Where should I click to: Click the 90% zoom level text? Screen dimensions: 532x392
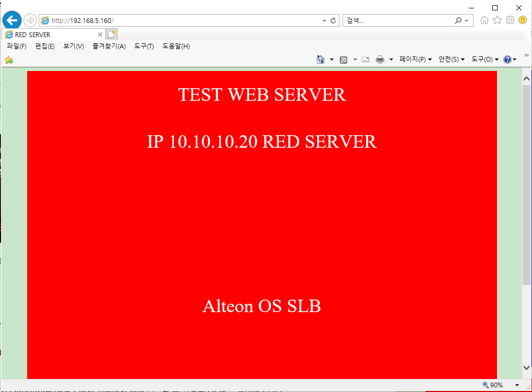point(496,385)
